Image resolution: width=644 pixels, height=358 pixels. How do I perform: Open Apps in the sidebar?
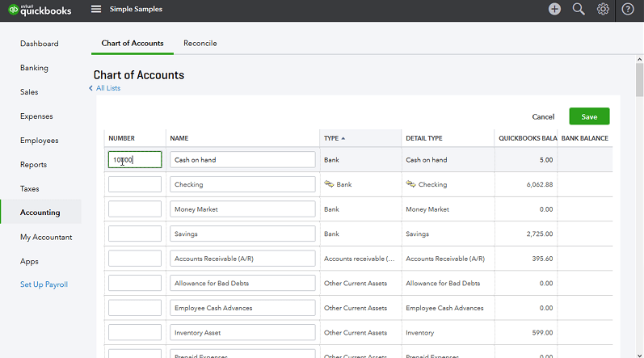point(29,262)
